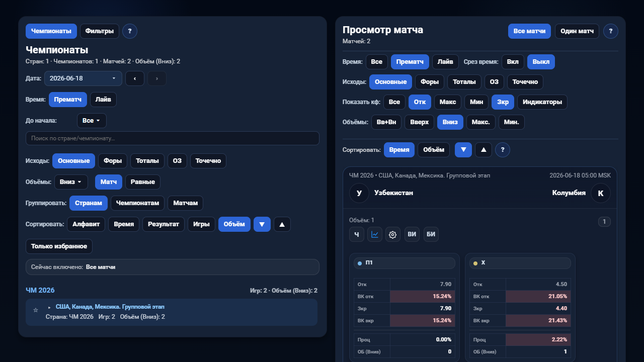Expand the Объёмы Вниз dropdown
This screenshot has width=644, height=362.
71,182
